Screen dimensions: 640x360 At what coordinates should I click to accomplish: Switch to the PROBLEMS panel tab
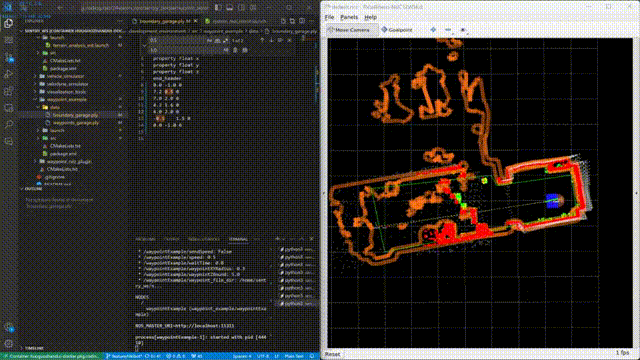(x=145, y=239)
